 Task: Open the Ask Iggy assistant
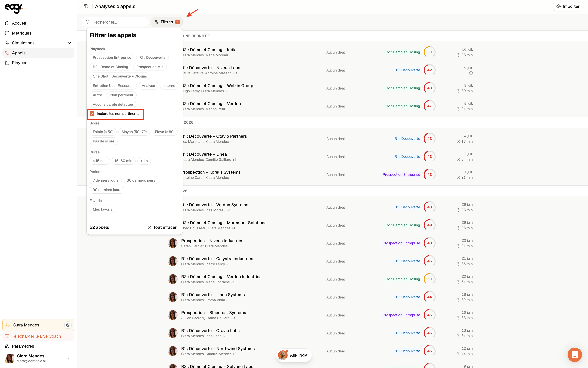tap(294, 355)
